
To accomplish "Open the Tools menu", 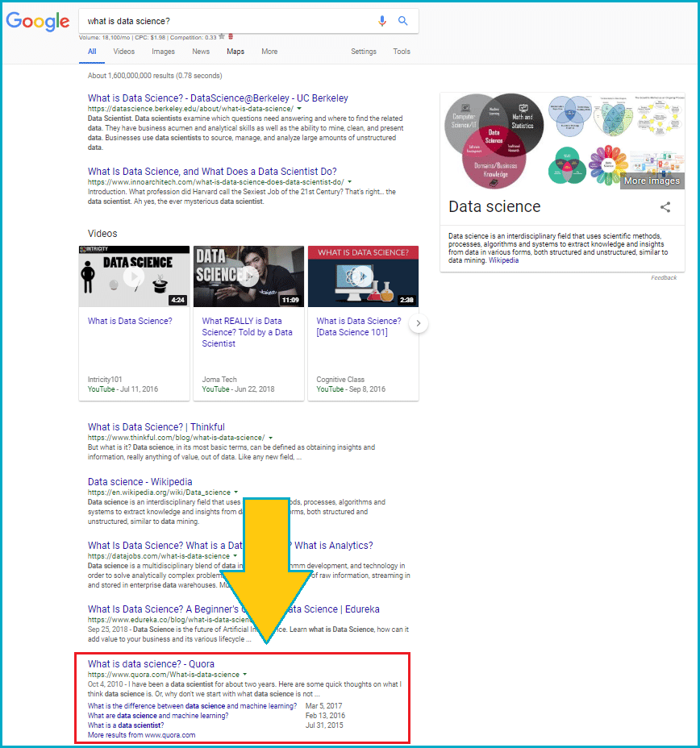I will click(401, 51).
